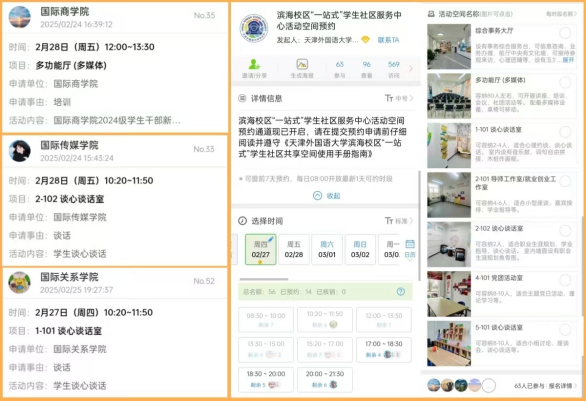Expand 综合事务大厅 description via 展开
The image size is (586, 401).
tap(568, 60)
